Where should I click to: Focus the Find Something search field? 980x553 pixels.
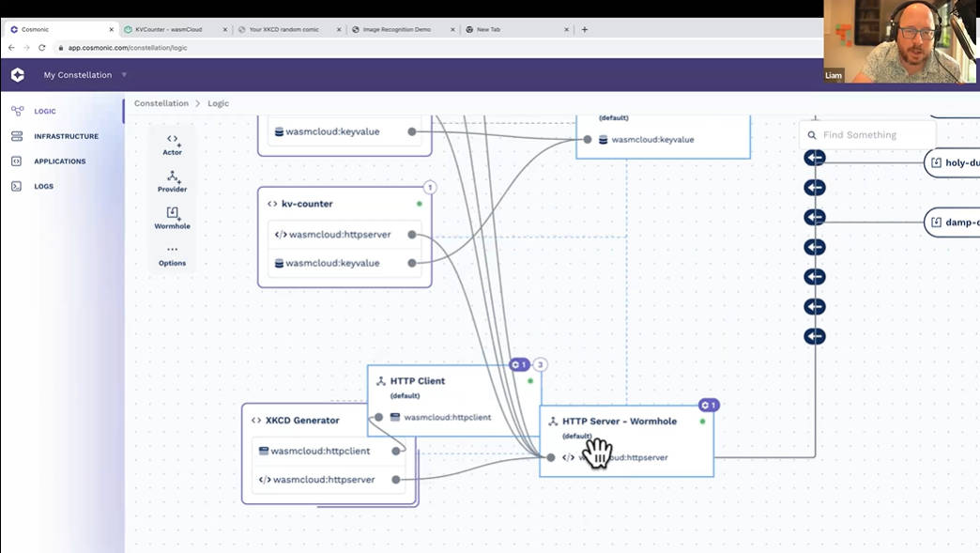[867, 135]
